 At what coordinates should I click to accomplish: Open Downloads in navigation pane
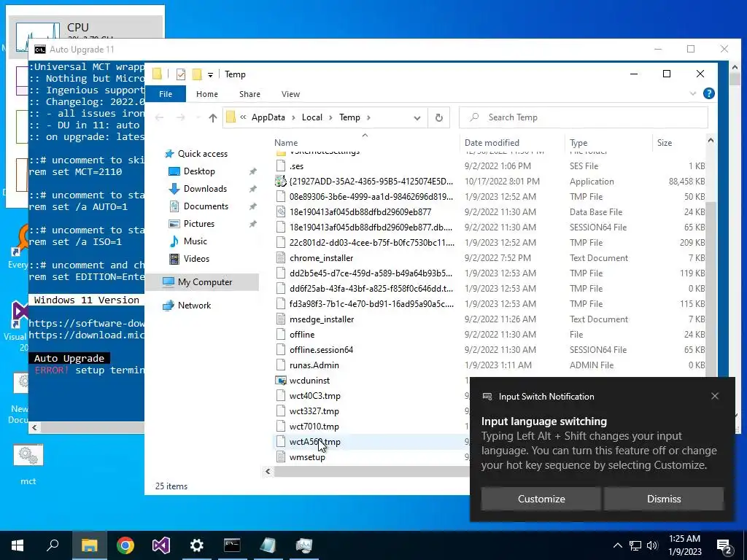[x=205, y=189]
